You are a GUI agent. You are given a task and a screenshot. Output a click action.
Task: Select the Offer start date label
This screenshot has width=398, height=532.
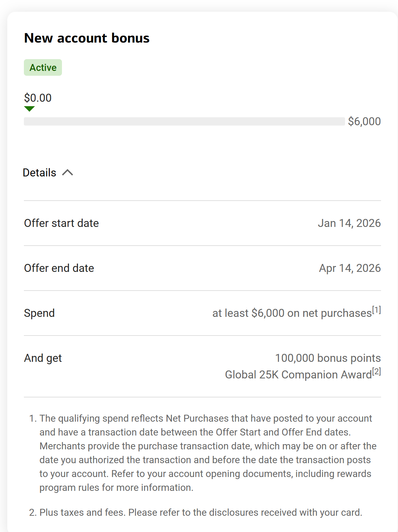click(62, 223)
